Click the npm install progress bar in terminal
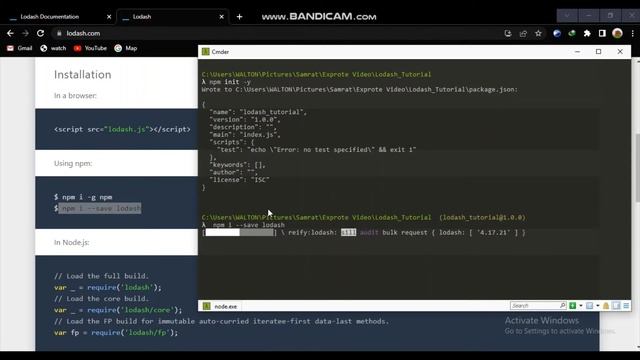The width and height of the screenshot is (640, 360). [240, 233]
